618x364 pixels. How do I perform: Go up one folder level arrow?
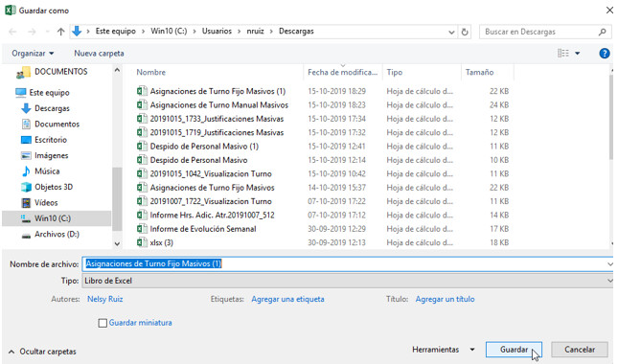(60, 32)
